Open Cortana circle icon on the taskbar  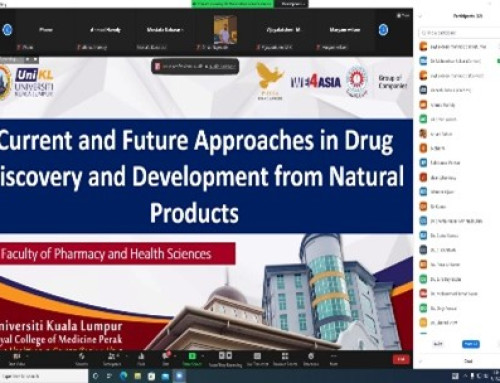[x=96, y=376]
